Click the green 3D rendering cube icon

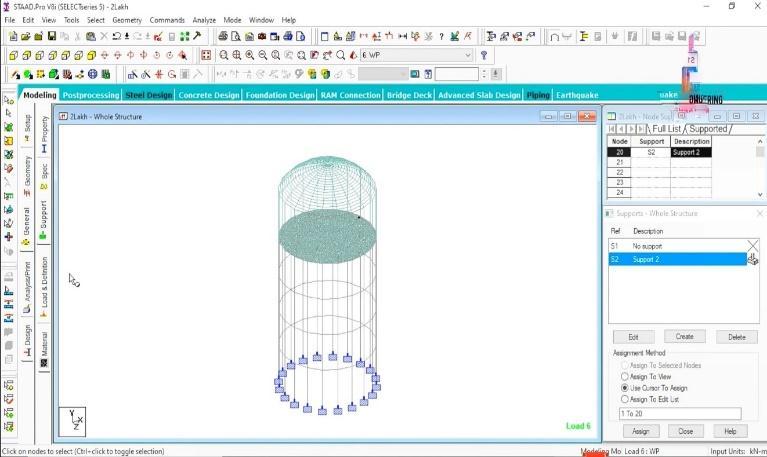53,74
